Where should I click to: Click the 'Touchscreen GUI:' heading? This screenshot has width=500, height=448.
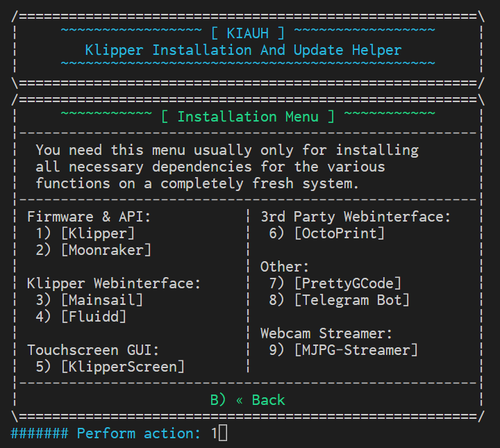coord(93,350)
